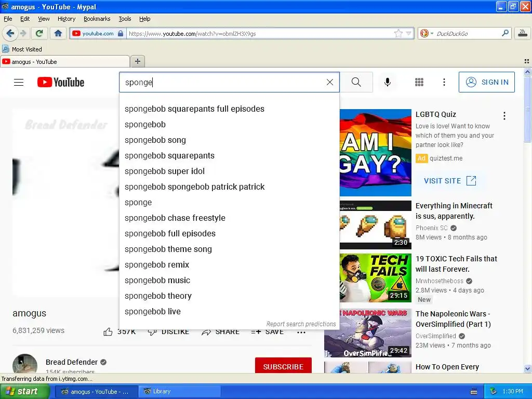Screen dimensions: 532x399
Task: Click the keyboard icon in system tray
Action: click(x=474, y=392)
